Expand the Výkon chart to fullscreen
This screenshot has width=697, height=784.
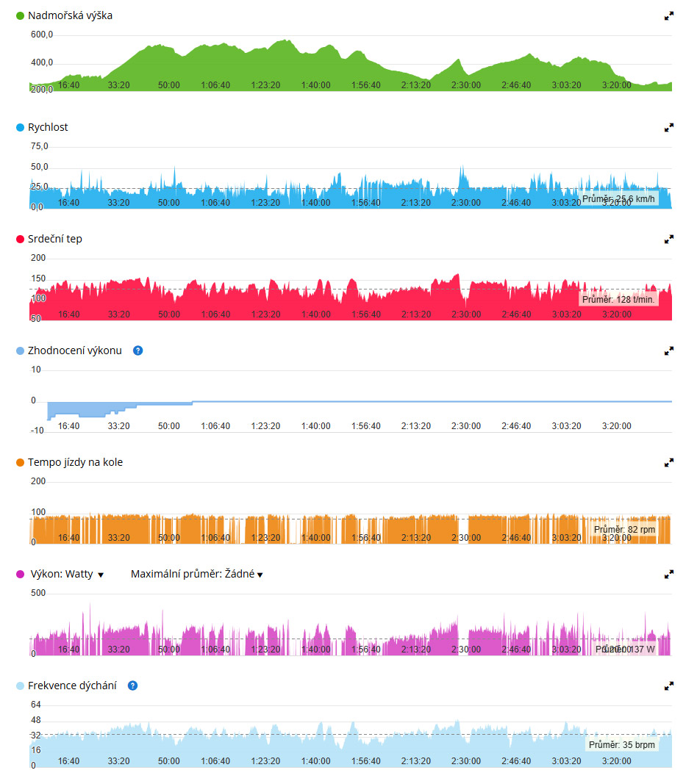point(668,575)
